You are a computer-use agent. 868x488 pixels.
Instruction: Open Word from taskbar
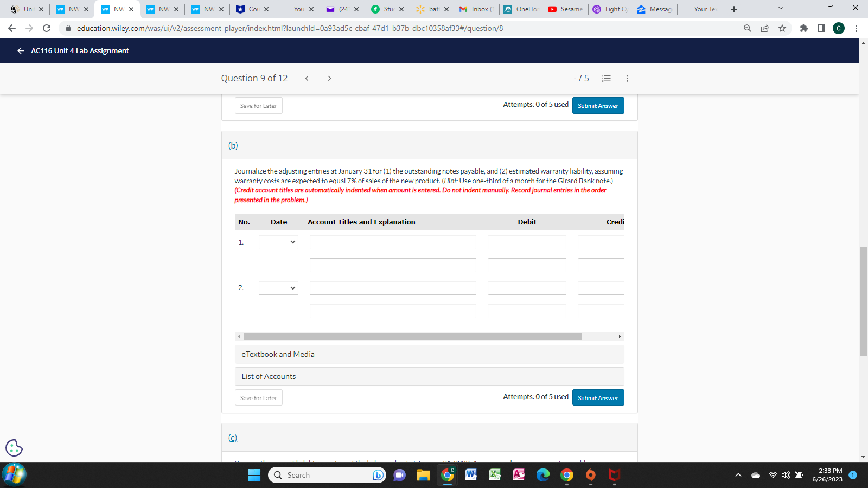471,475
